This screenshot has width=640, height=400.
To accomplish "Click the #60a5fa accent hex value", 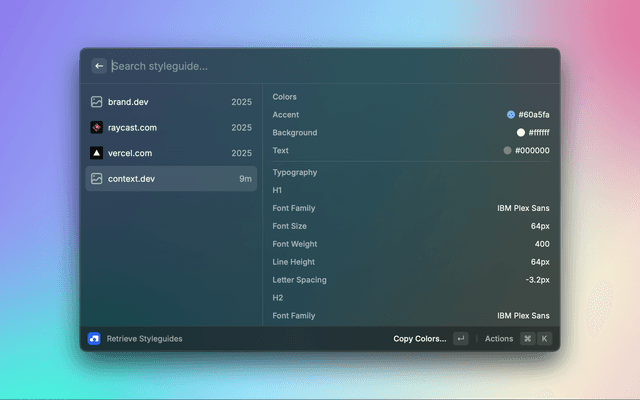I will (534, 115).
